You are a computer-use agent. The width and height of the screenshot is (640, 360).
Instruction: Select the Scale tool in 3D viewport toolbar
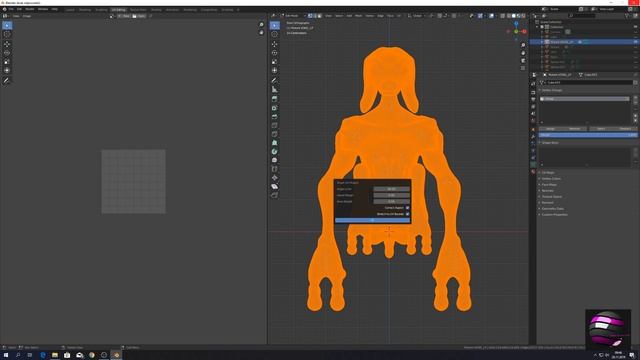pos(275,62)
